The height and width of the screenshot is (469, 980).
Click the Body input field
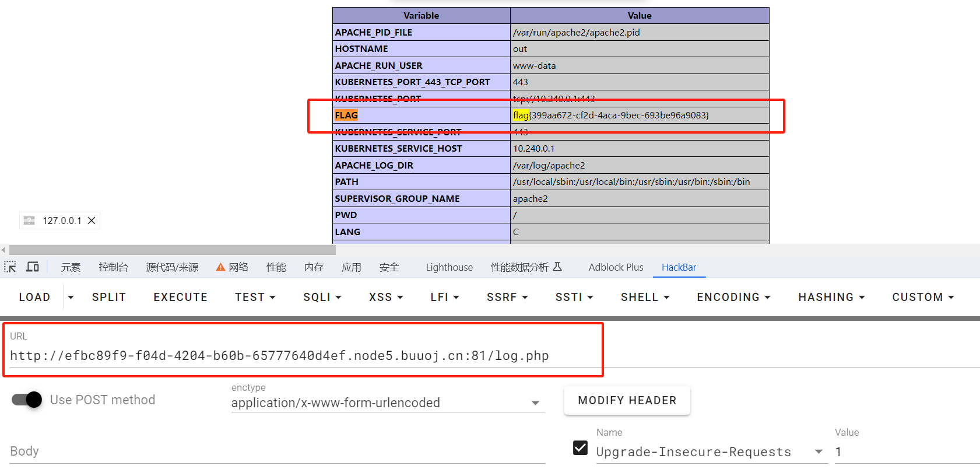278,451
